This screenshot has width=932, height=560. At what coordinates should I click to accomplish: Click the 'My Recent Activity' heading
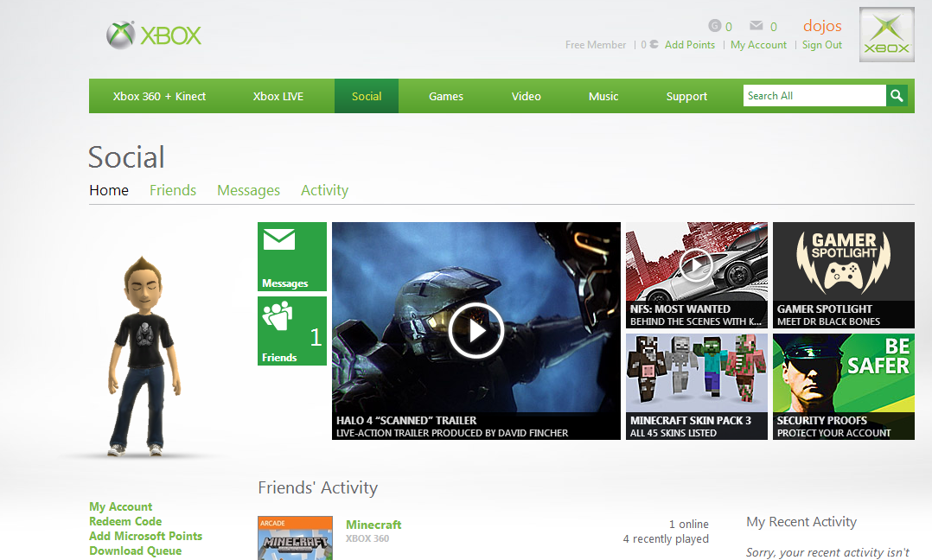coord(801,522)
